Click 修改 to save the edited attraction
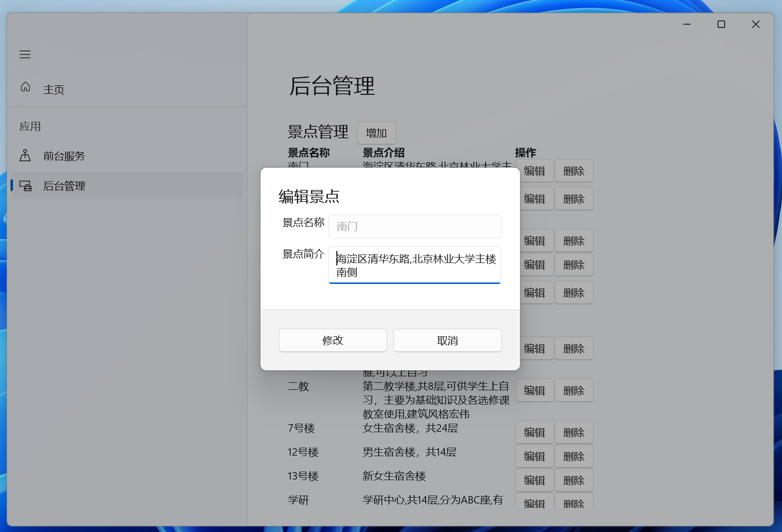 pos(333,340)
